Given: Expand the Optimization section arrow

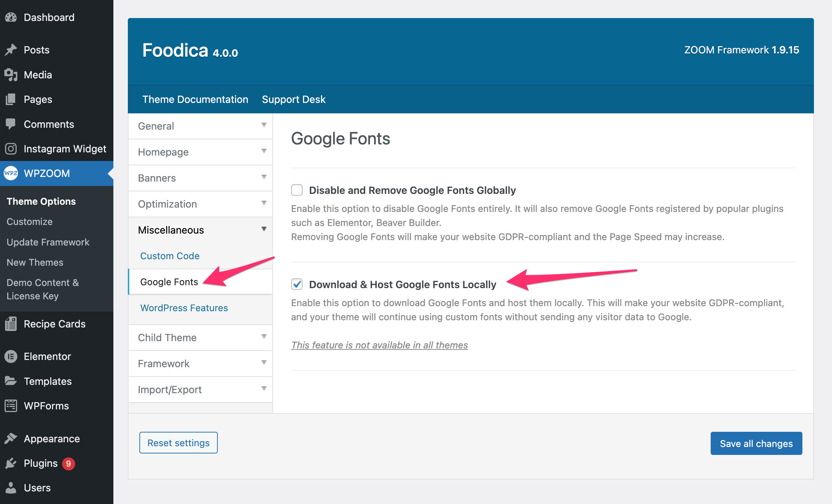Looking at the screenshot, I should click(264, 203).
